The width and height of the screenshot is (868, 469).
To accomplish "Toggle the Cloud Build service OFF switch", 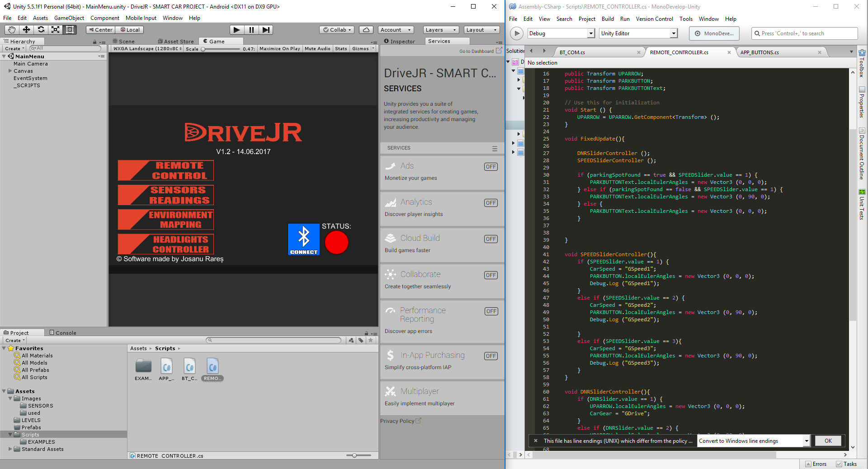I will (x=491, y=239).
